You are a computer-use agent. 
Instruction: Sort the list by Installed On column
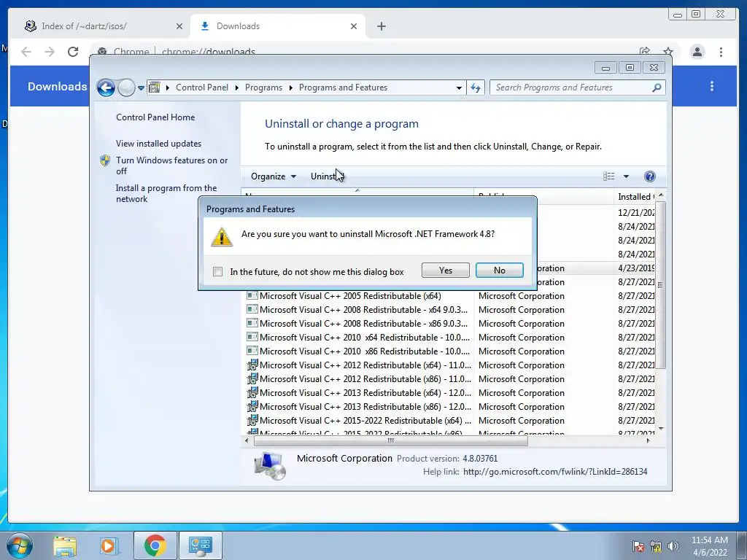click(635, 197)
